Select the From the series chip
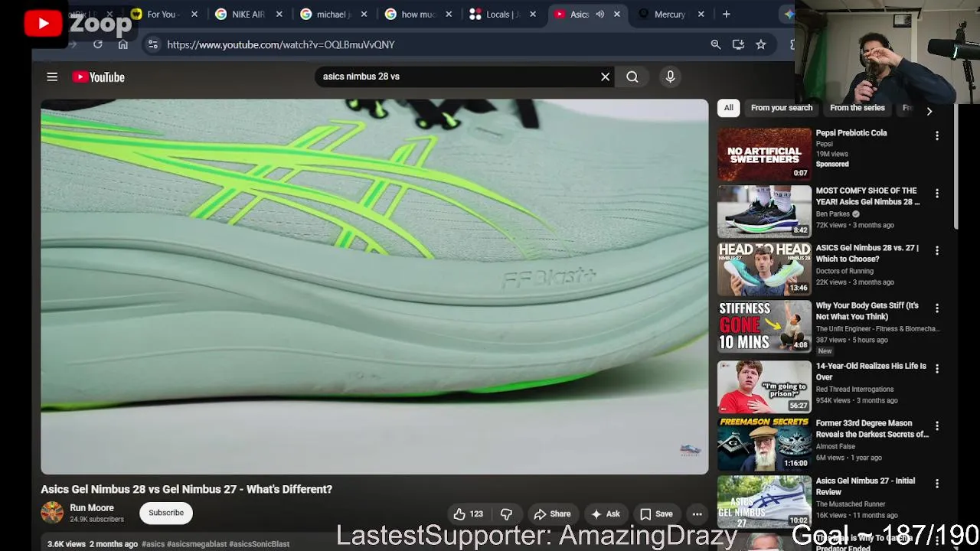The image size is (980, 551). pyautogui.click(x=857, y=108)
